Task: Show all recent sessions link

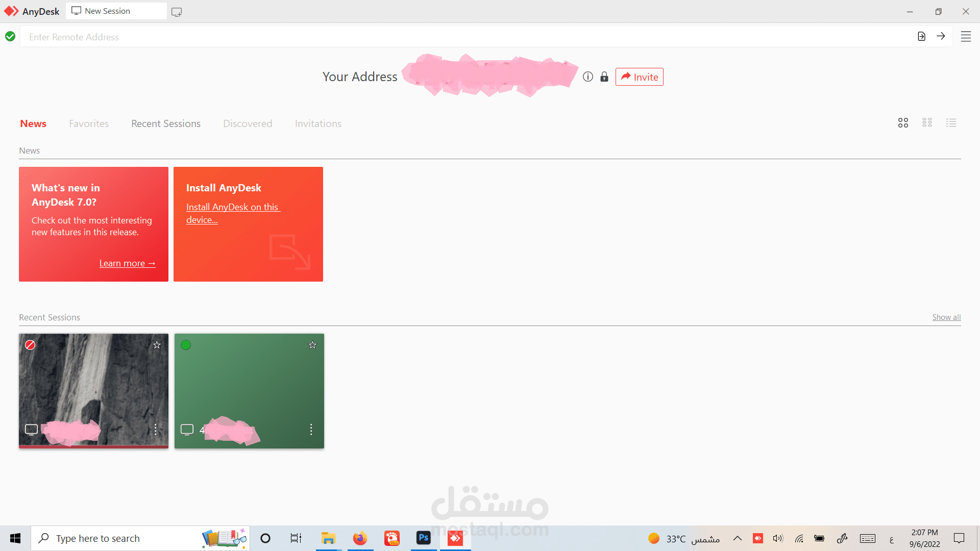Action: 947,317
